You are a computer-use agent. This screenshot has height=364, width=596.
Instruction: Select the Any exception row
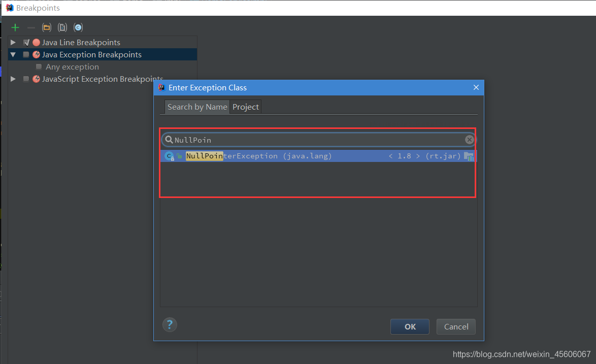103,67
